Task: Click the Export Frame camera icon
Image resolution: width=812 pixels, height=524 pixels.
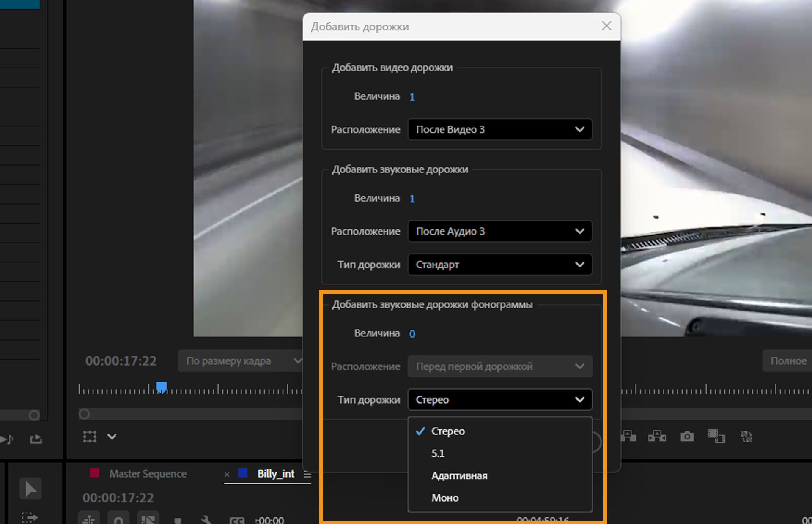Action: pos(687,437)
